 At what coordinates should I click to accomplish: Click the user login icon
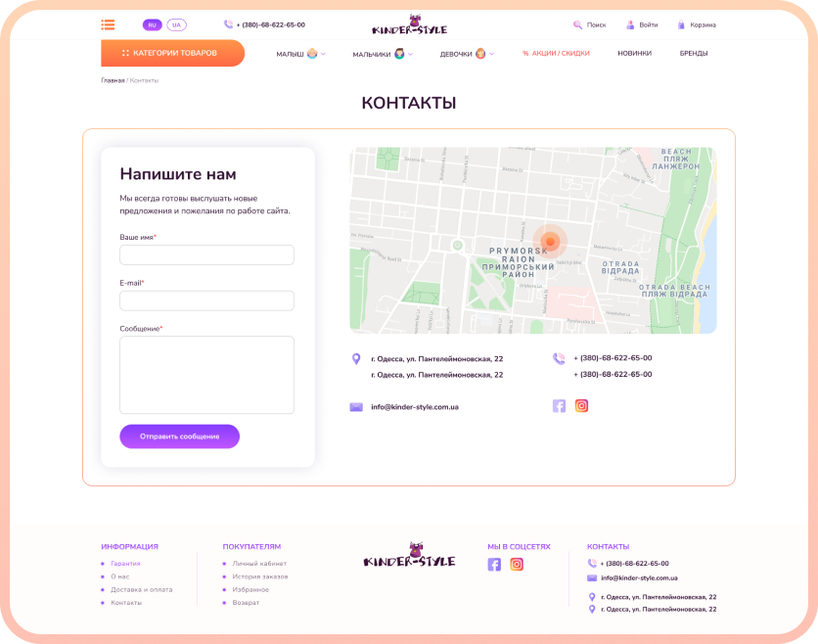coord(630,24)
